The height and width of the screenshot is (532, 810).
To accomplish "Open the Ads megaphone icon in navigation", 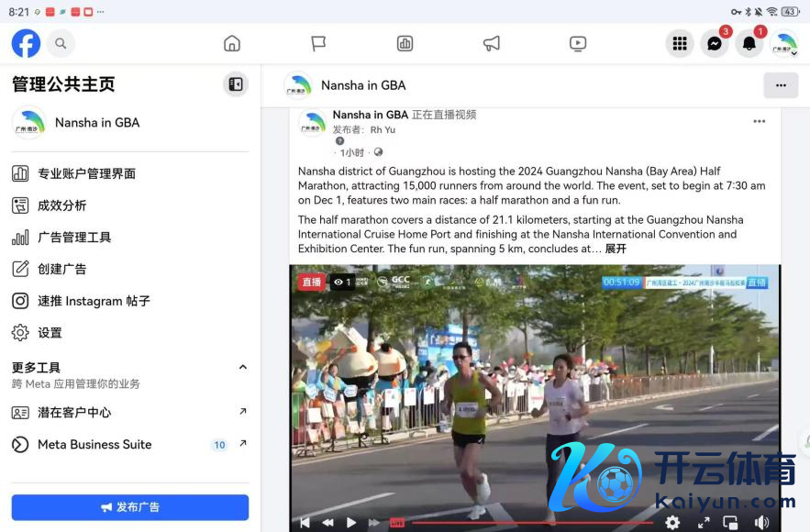I will point(492,43).
